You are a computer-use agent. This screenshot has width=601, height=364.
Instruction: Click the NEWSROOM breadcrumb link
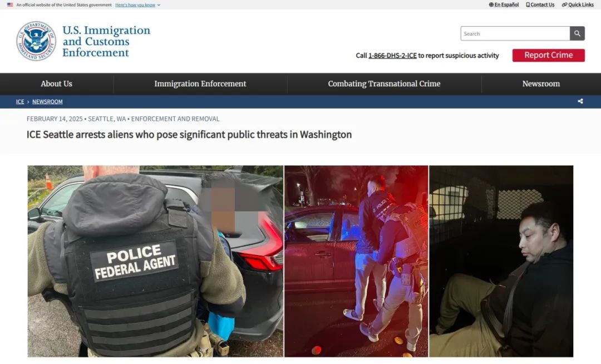tap(47, 101)
